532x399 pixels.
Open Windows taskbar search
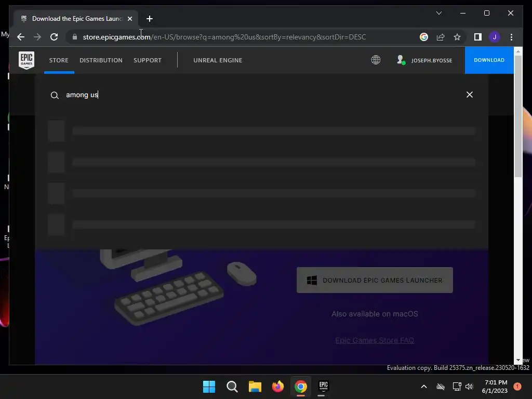(232, 387)
